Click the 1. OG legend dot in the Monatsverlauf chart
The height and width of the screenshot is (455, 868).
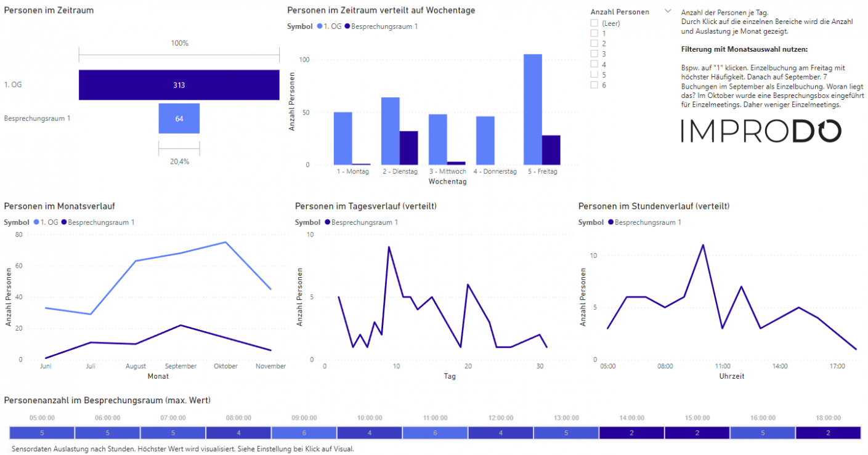pos(36,222)
